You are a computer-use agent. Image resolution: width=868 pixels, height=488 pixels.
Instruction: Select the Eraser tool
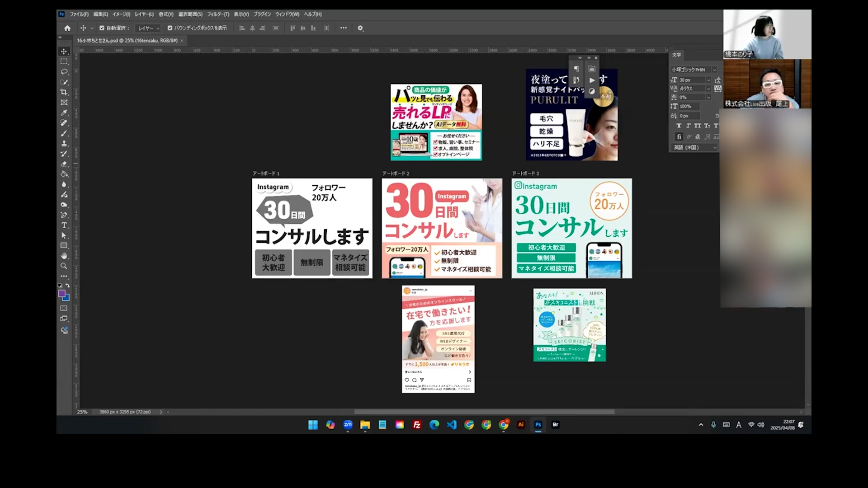(x=64, y=164)
